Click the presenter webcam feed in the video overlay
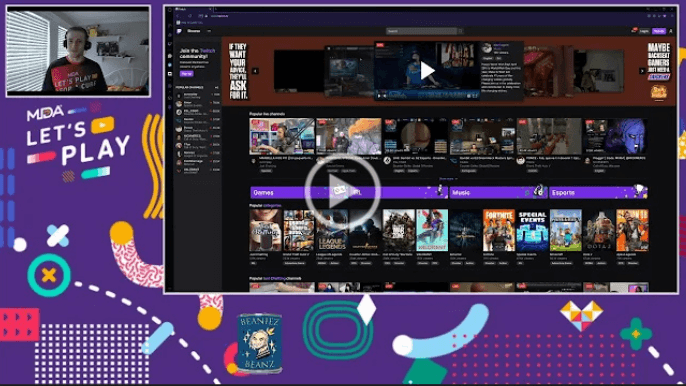This screenshot has width=686, height=386. (78, 51)
